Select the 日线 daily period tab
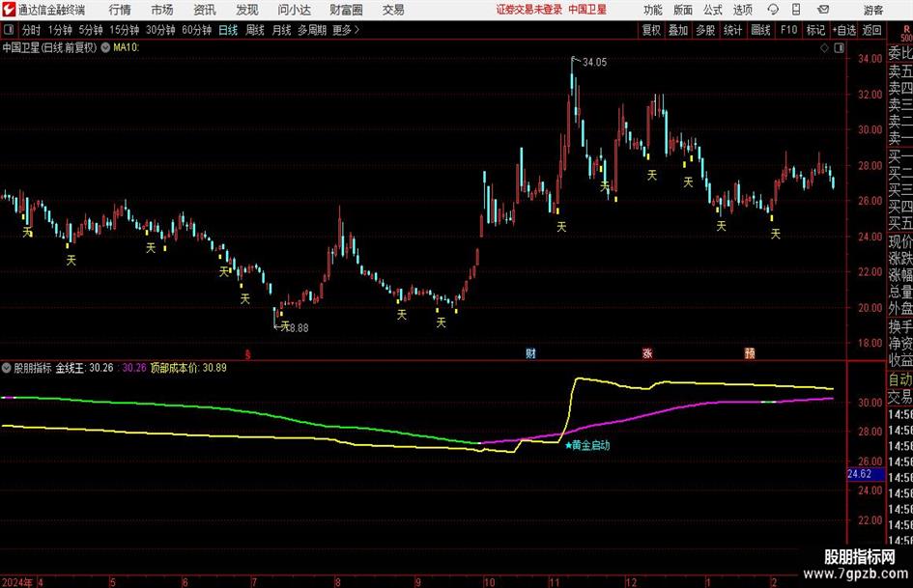Image resolution: width=913 pixels, height=588 pixels. (228, 30)
